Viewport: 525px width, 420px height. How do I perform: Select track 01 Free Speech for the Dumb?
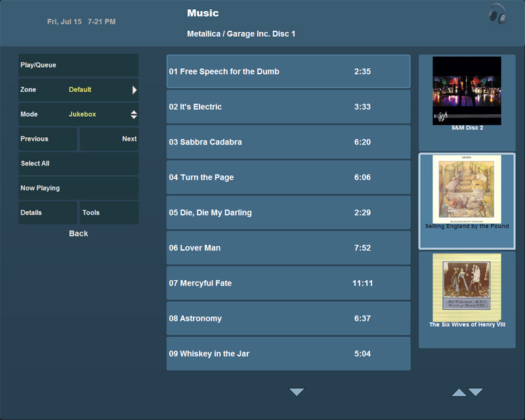click(x=288, y=72)
